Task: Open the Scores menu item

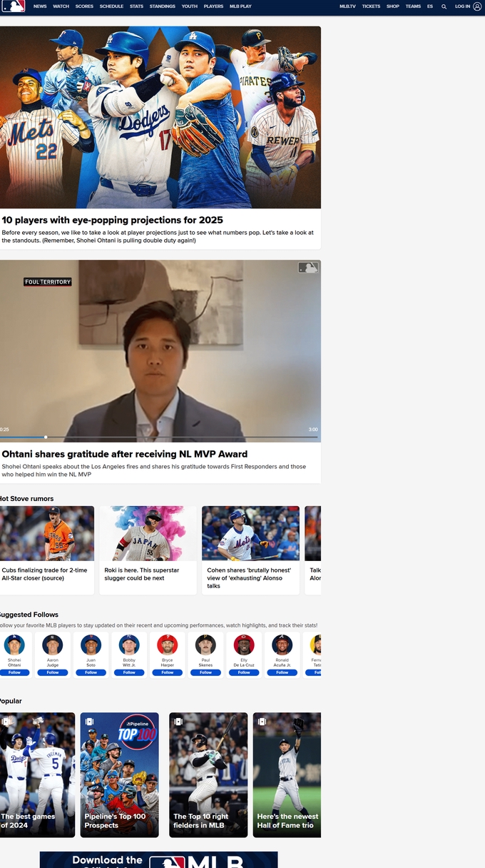Action: point(84,6)
